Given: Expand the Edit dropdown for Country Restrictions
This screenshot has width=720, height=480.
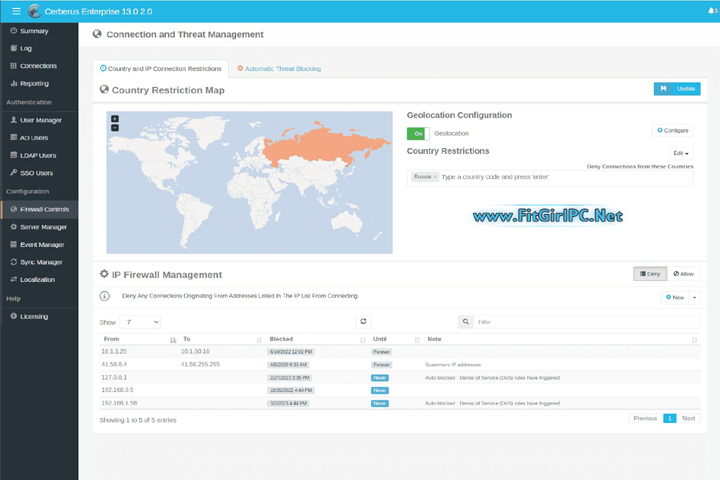Looking at the screenshot, I should tap(680, 153).
